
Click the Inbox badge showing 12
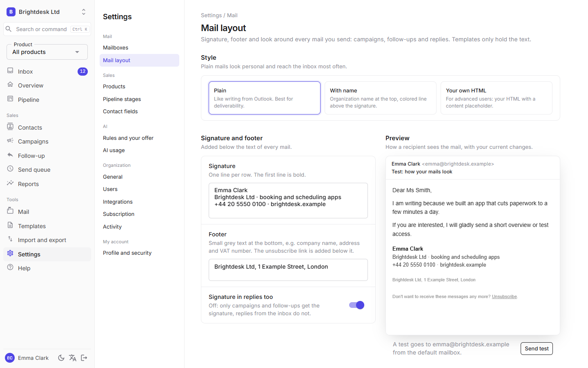click(82, 72)
